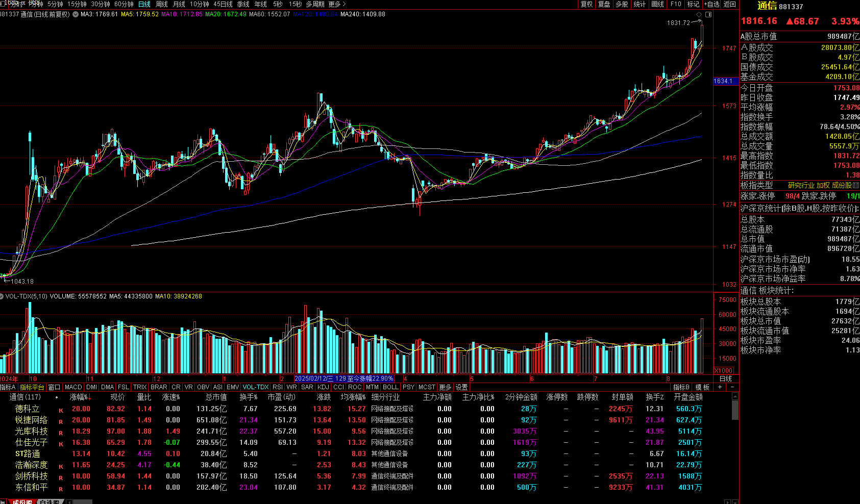Switch sub-chart indicator to BOLL
Image resolution: width=860 pixels, height=504 pixels.
(x=390, y=387)
